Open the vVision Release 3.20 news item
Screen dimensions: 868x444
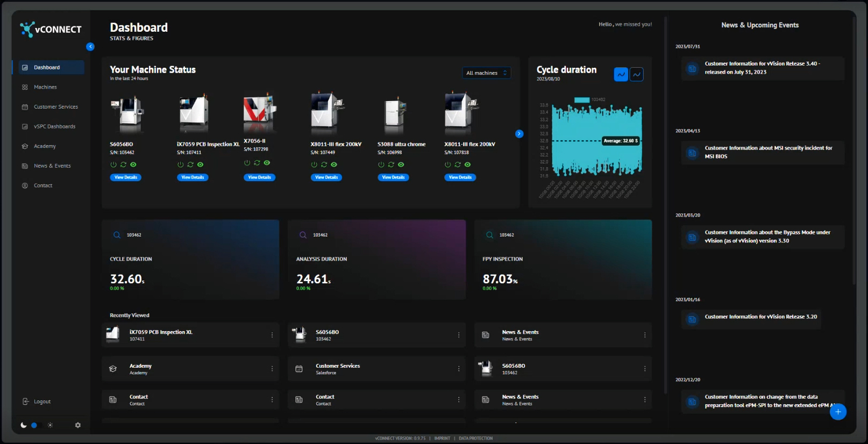760,317
